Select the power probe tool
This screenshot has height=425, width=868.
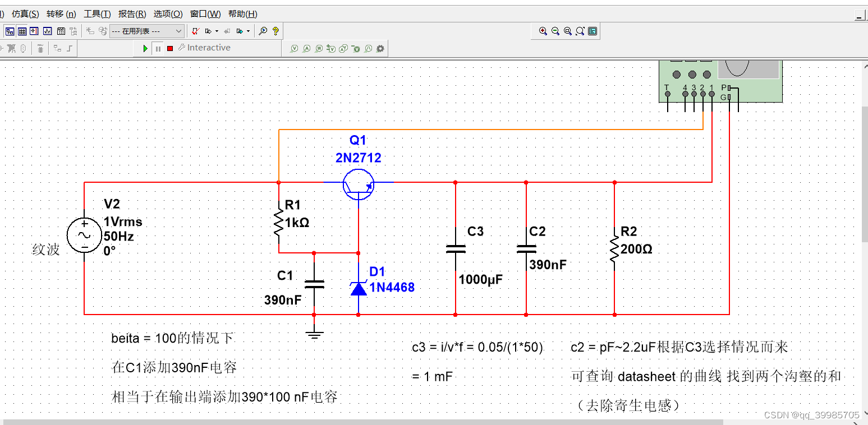coord(319,48)
